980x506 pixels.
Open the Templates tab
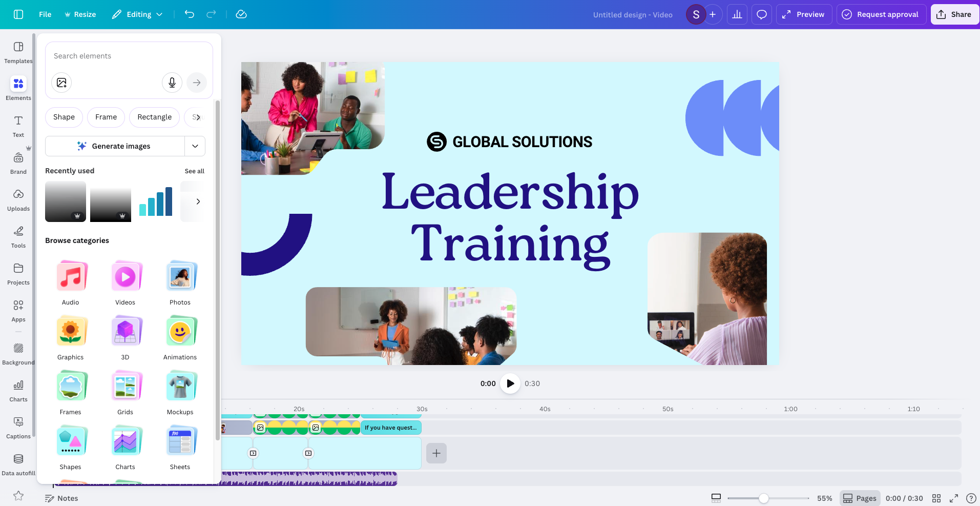coord(18,53)
